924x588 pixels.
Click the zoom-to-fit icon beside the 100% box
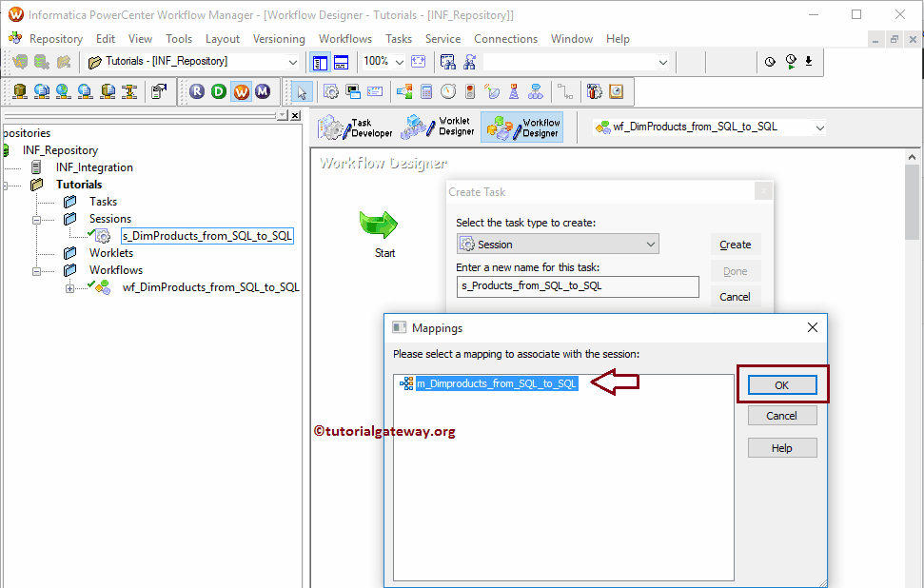pos(419,61)
